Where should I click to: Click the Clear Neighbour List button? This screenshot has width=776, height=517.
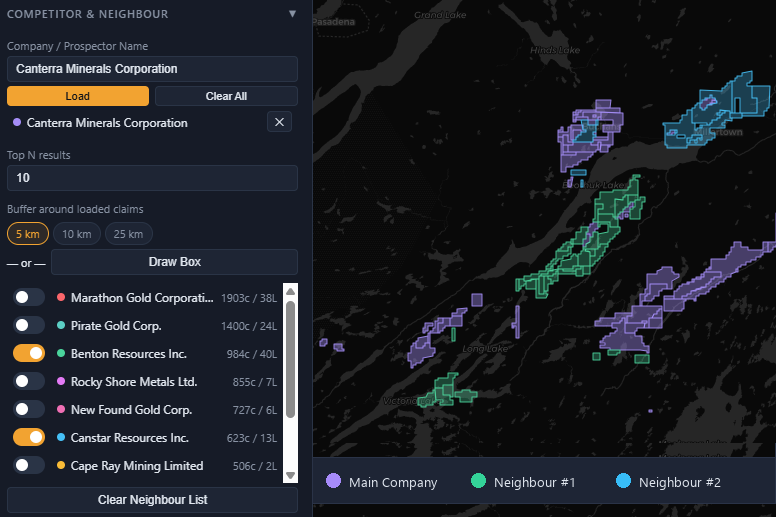click(152, 500)
